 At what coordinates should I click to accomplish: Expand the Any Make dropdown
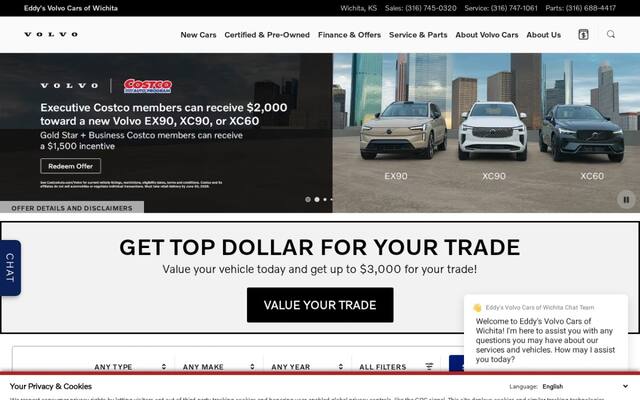click(x=219, y=367)
